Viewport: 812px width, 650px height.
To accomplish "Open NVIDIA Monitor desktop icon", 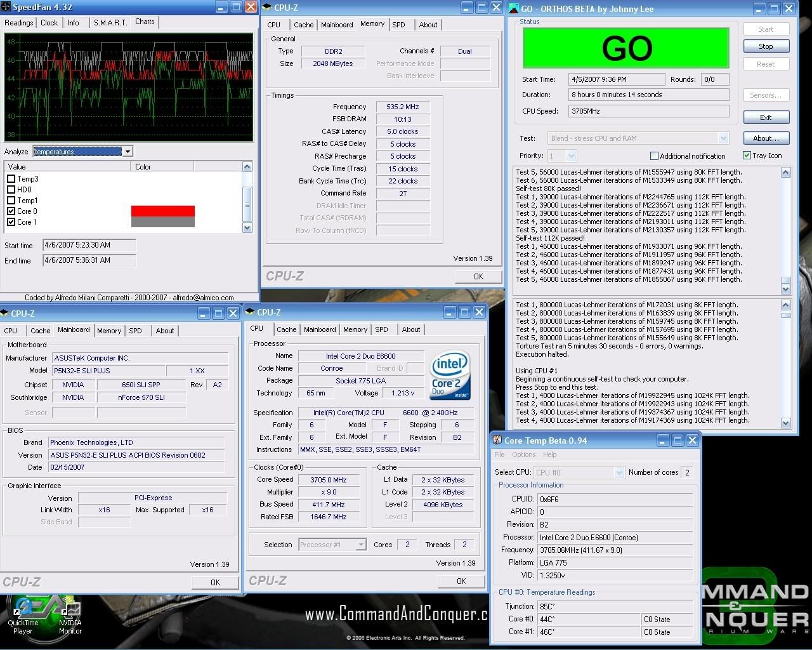I will pyautogui.click(x=70, y=611).
